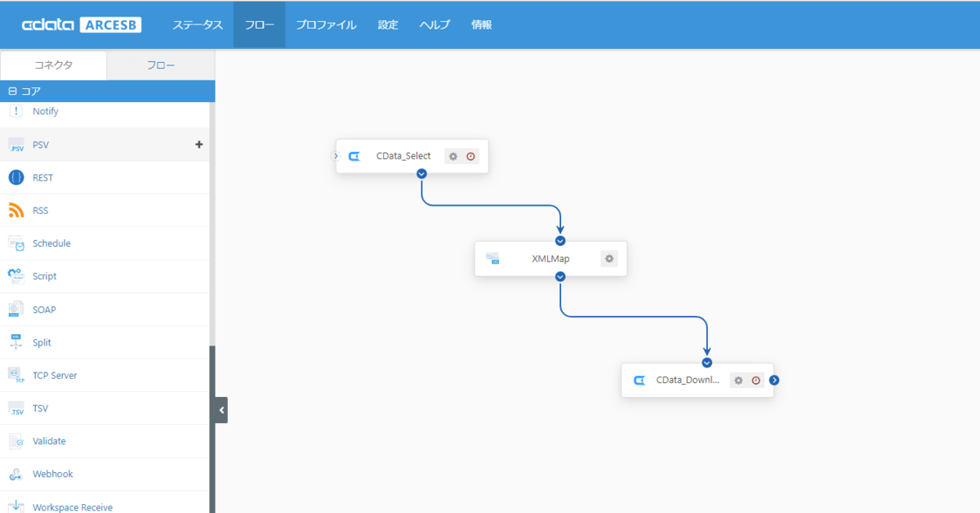Click the output port right of CData_Downl... node

coord(774,380)
